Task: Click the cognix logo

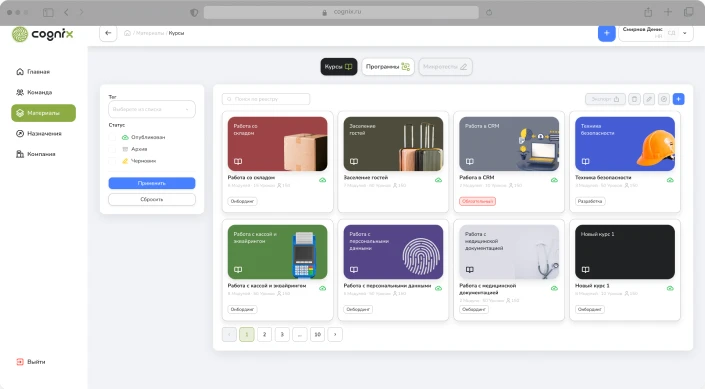Action: tap(42, 34)
